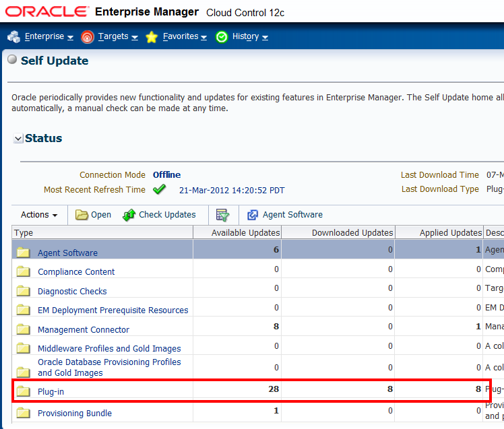Click the Oracle logo
This screenshot has width=504, height=429.
47,11
